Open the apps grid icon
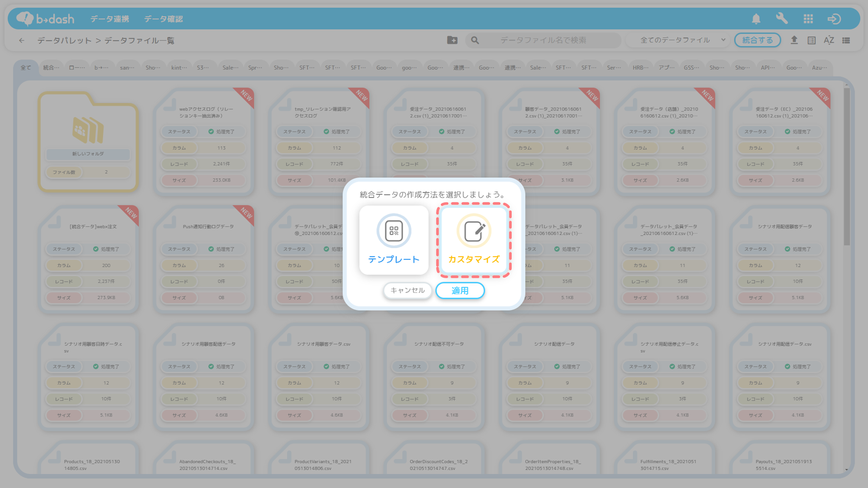 tap(808, 19)
